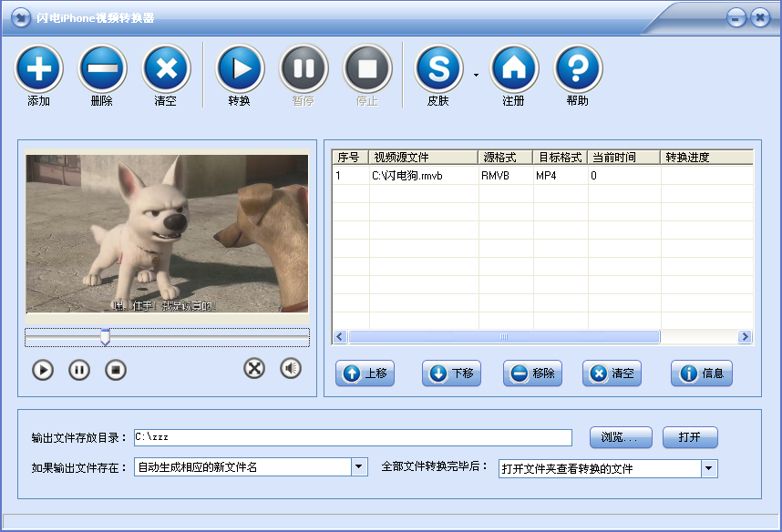Click the MP4 target format cell
The width and height of the screenshot is (782, 532).
coord(561,176)
